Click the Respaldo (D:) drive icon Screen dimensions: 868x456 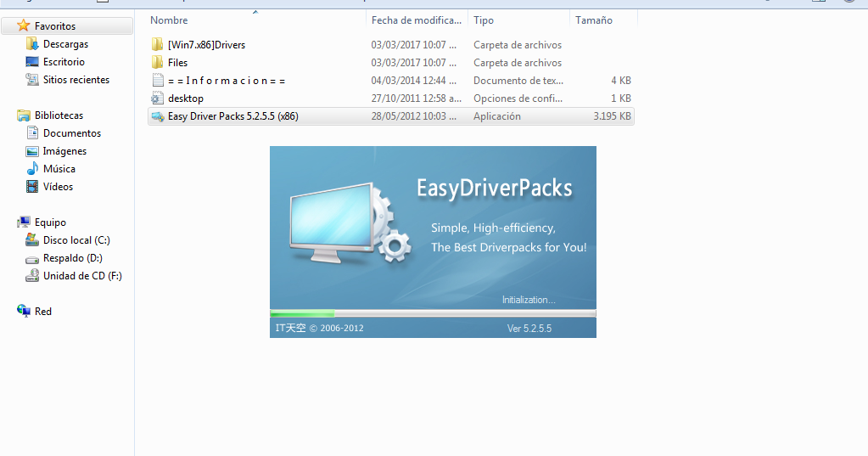[32, 258]
